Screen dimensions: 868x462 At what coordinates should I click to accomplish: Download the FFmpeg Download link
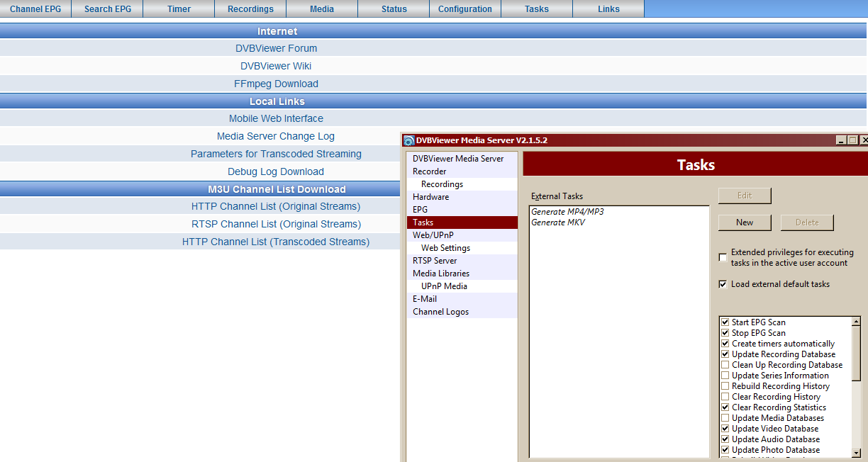276,84
